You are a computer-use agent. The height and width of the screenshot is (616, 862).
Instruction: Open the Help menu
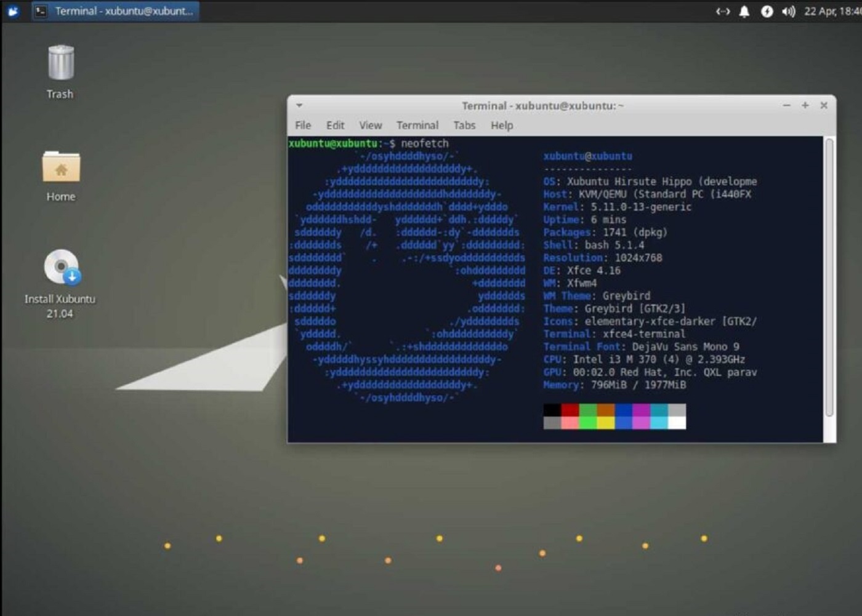(x=502, y=126)
